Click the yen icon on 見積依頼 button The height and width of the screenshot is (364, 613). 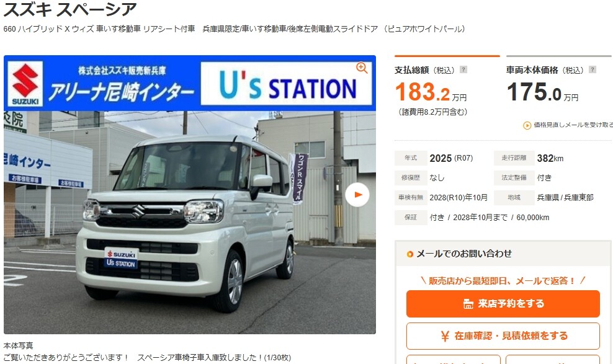tap(444, 336)
